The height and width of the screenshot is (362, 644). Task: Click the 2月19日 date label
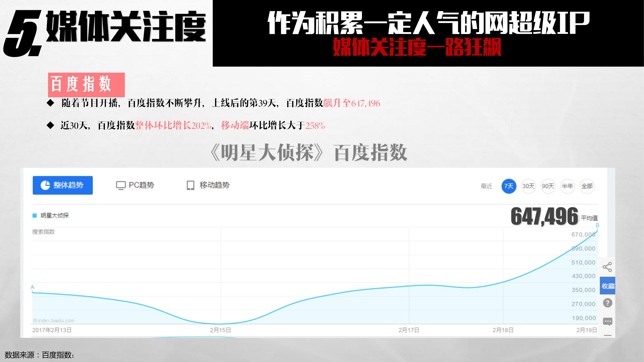coord(587,330)
